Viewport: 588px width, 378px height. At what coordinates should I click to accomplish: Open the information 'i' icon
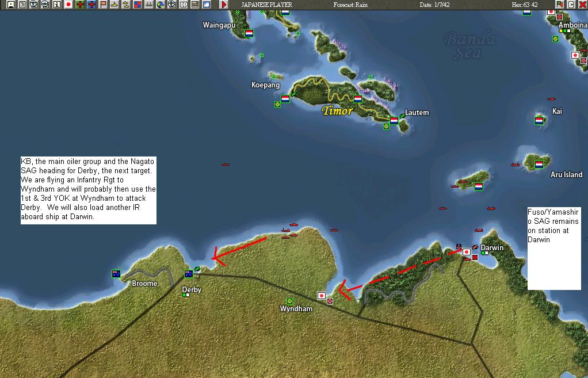click(x=57, y=5)
